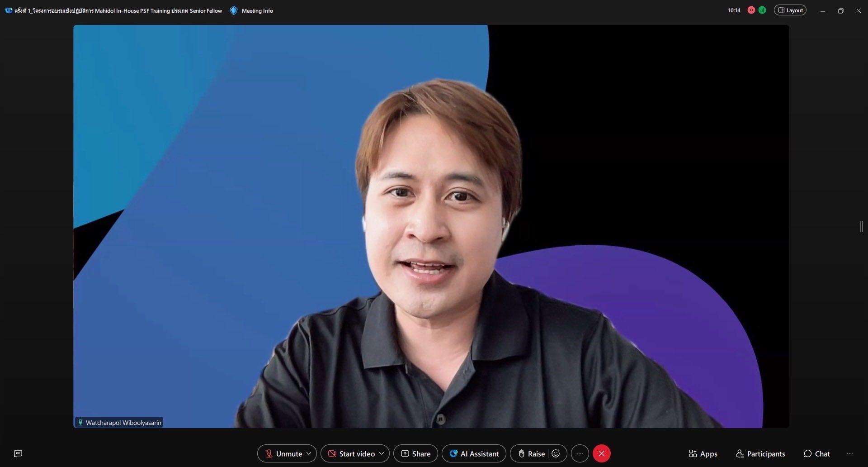This screenshot has height=467, width=868.
Task: Open the reactions smiley icon
Action: pos(556,453)
